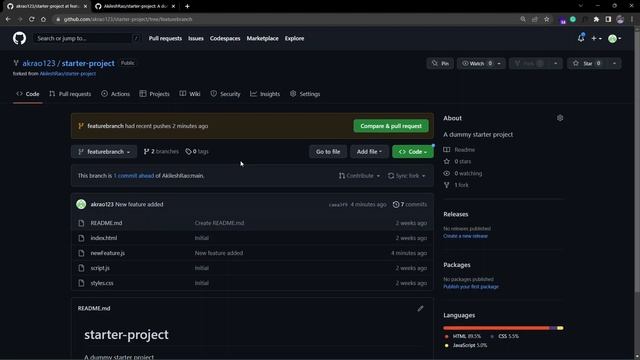This screenshot has width=640, height=360.
Task: Open the green Code dropdown
Action: [413, 151]
